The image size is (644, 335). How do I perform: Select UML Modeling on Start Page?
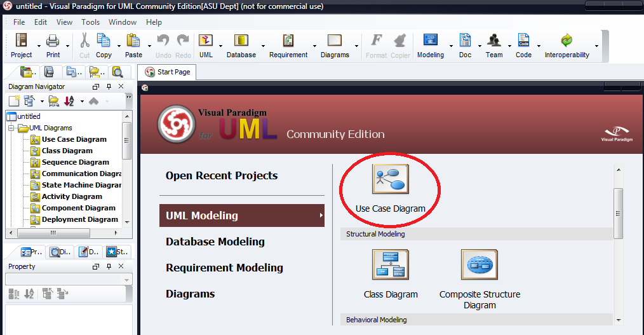pyautogui.click(x=242, y=215)
